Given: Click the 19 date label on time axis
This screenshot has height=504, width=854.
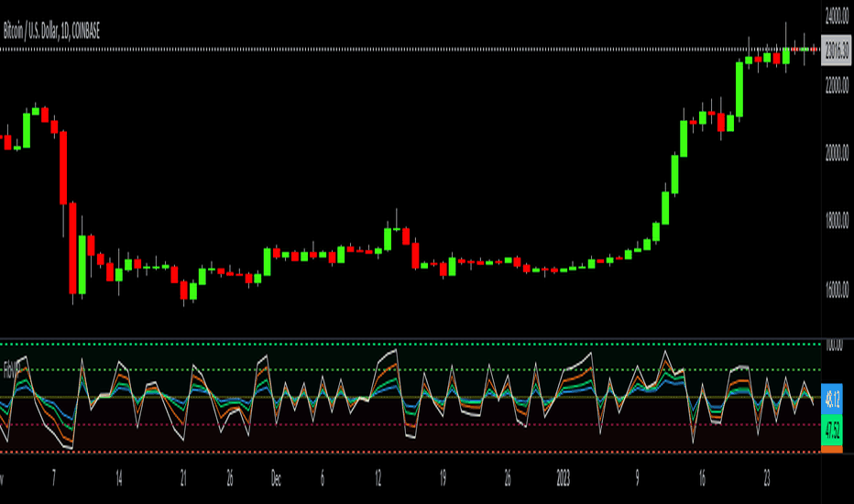Looking at the screenshot, I should tap(443, 478).
